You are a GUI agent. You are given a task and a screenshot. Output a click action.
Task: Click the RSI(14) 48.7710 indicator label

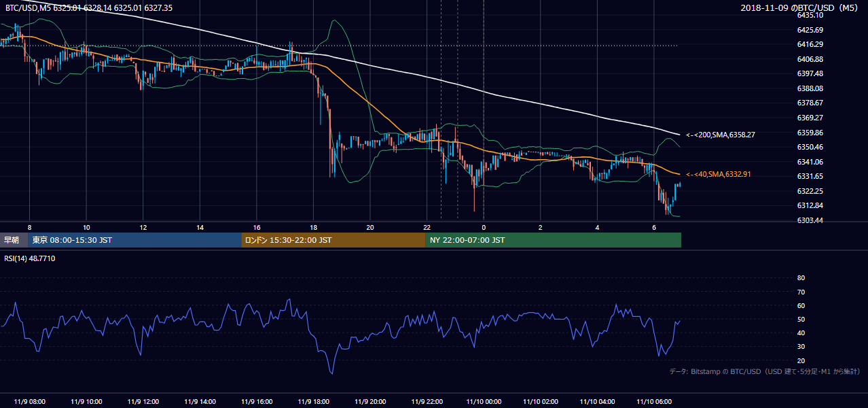point(29,258)
